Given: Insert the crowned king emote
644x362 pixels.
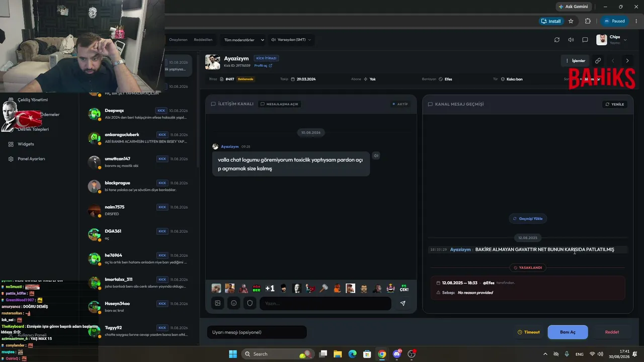Looking at the screenshot, I should [390, 289].
